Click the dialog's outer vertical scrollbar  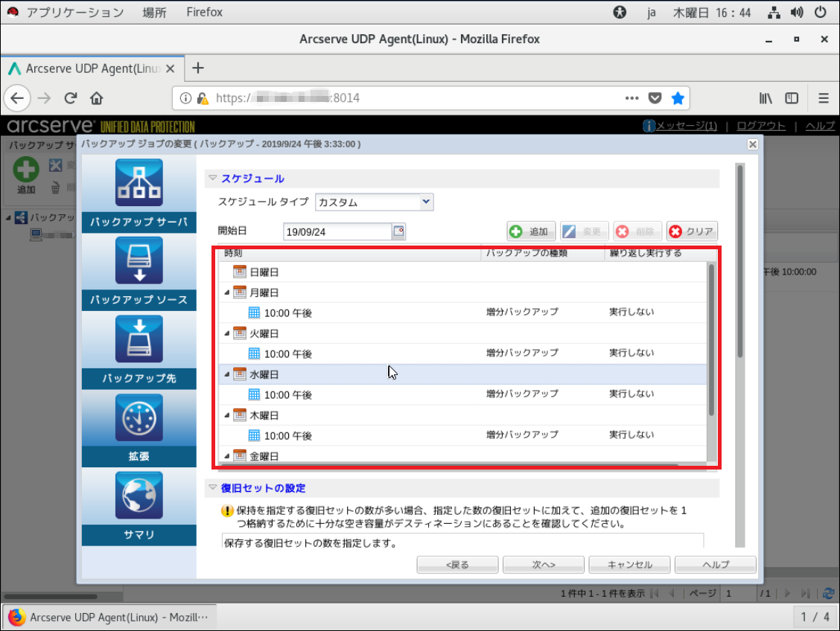coord(739,261)
